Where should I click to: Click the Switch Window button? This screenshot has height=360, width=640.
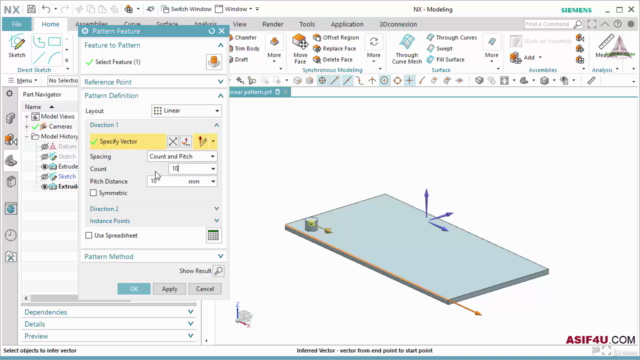(186, 9)
